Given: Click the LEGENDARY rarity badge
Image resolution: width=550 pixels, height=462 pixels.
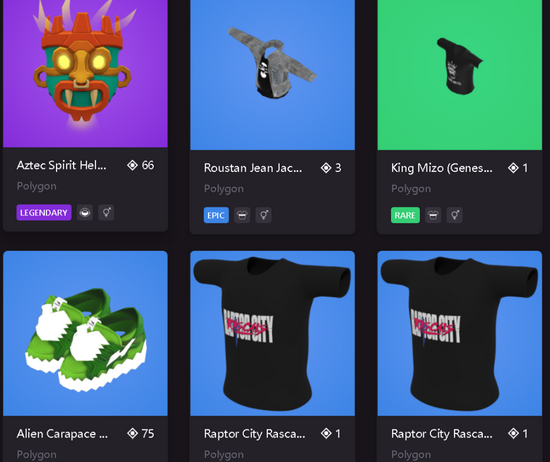Looking at the screenshot, I should pos(44,213).
